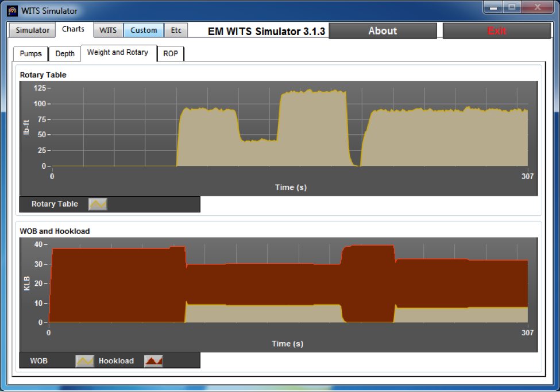Click the About button

383,30
